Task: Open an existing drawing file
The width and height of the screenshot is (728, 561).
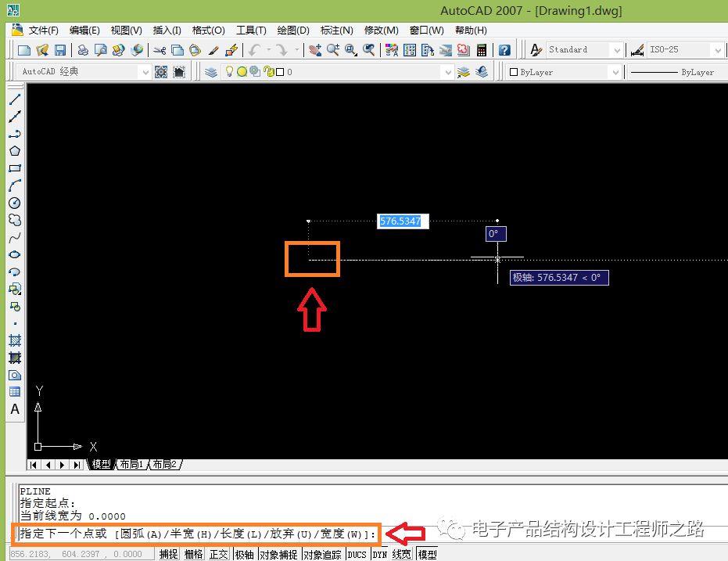Action: click(42, 50)
